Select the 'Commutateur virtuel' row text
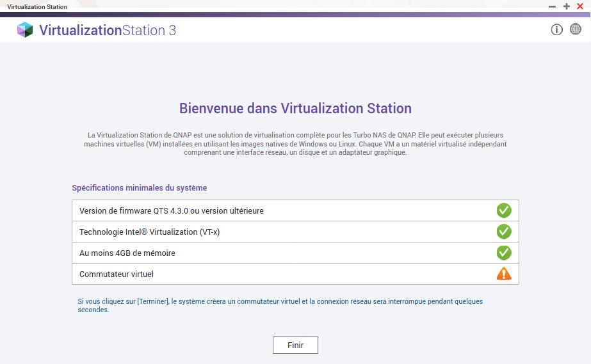 click(116, 274)
